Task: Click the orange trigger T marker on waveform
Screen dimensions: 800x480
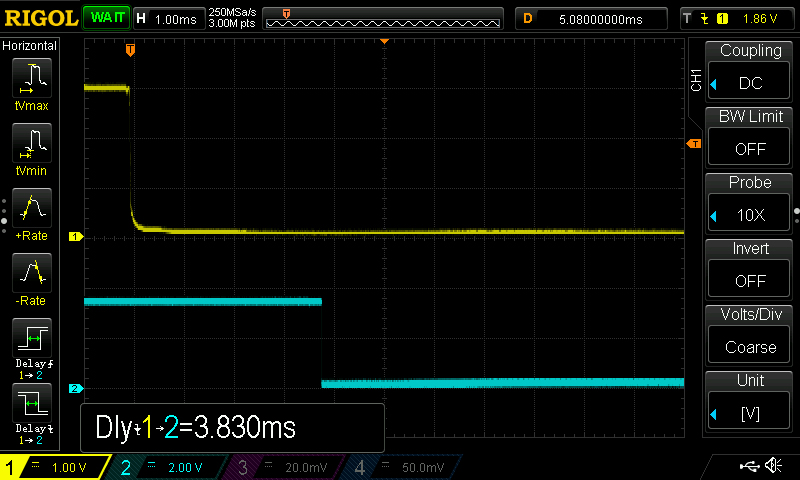Action: coord(131,49)
